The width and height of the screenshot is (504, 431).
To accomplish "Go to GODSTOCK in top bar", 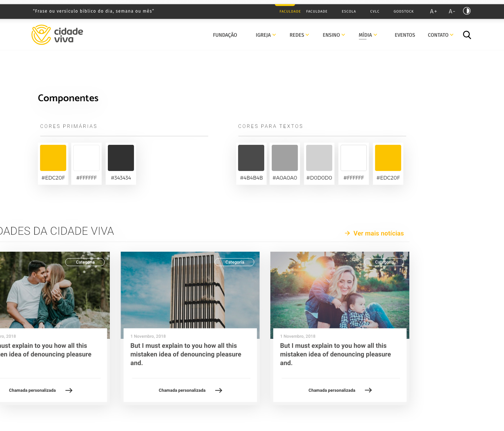I will click(x=404, y=12).
